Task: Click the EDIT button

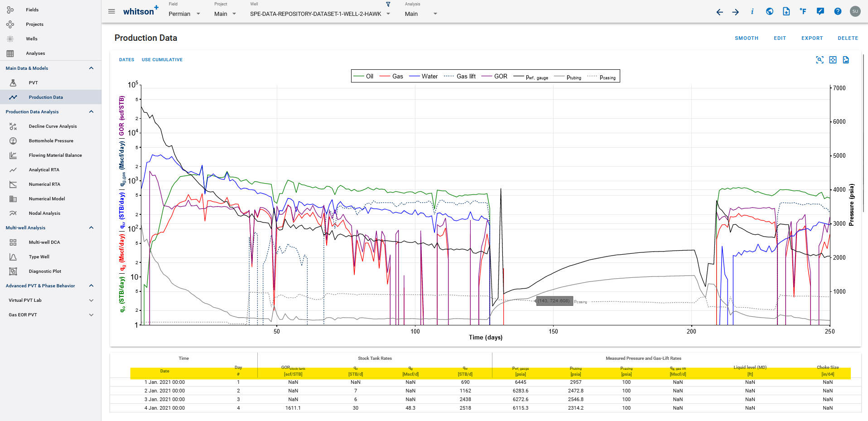Action: [780, 38]
